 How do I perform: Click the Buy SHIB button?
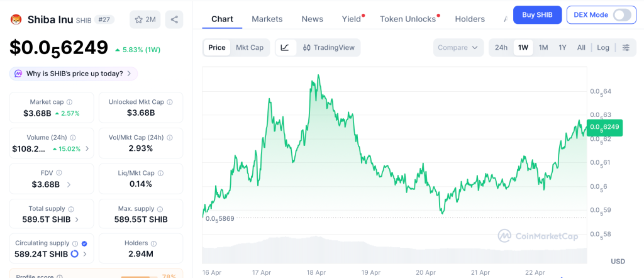tap(537, 14)
